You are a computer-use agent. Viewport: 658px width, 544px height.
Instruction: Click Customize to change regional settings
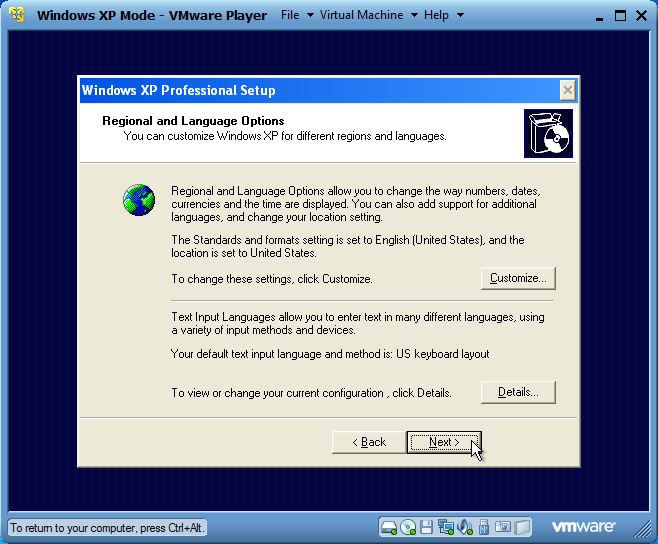point(517,278)
